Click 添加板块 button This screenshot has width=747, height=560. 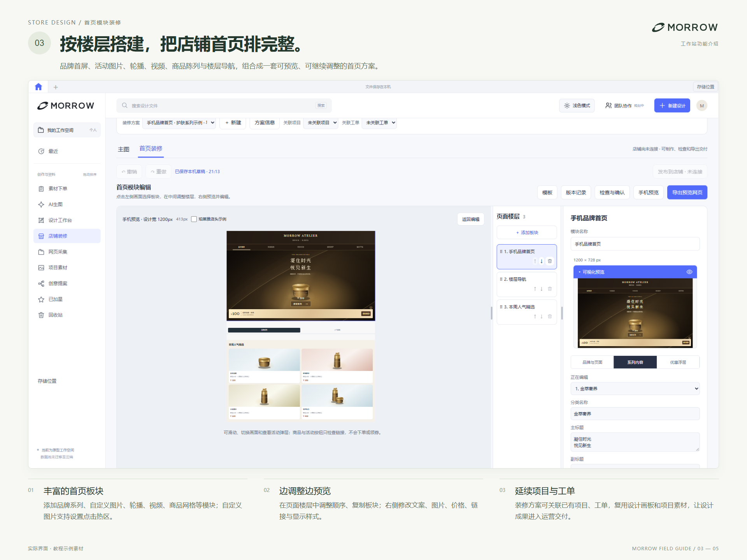pos(527,233)
